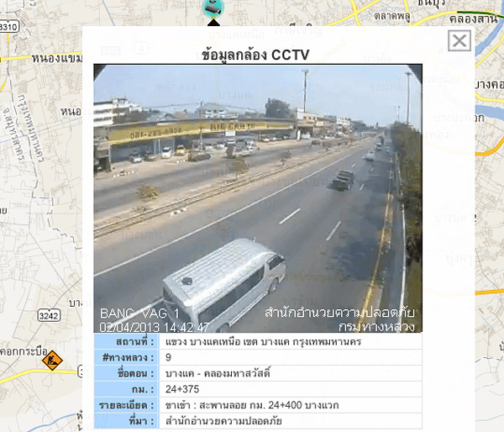This screenshot has width=504, height=432.
Task: Click the orange road construction warning marker
Action: [x=52, y=360]
